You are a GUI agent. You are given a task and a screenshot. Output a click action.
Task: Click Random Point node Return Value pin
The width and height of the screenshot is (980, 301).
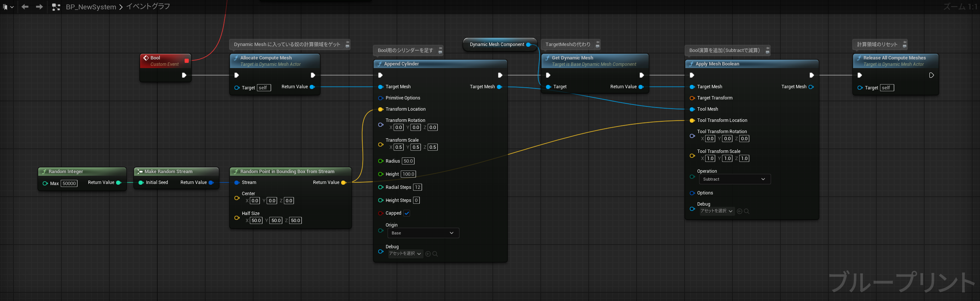click(x=343, y=183)
